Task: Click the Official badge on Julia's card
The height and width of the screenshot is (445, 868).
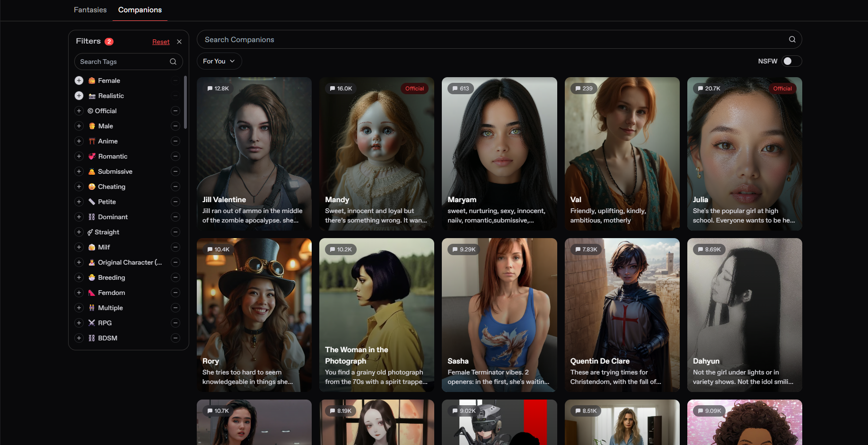Action: (782, 89)
